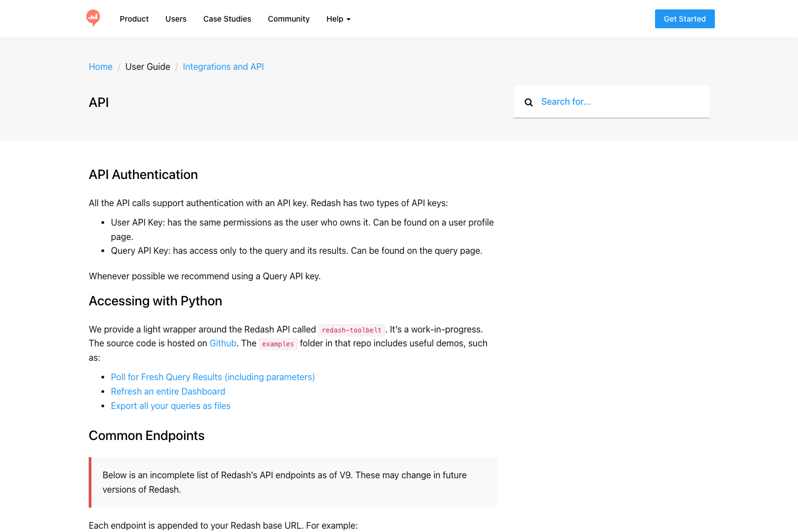Click the API Authentication heading
Viewport: 798px width, 532px height.
coord(143,175)
